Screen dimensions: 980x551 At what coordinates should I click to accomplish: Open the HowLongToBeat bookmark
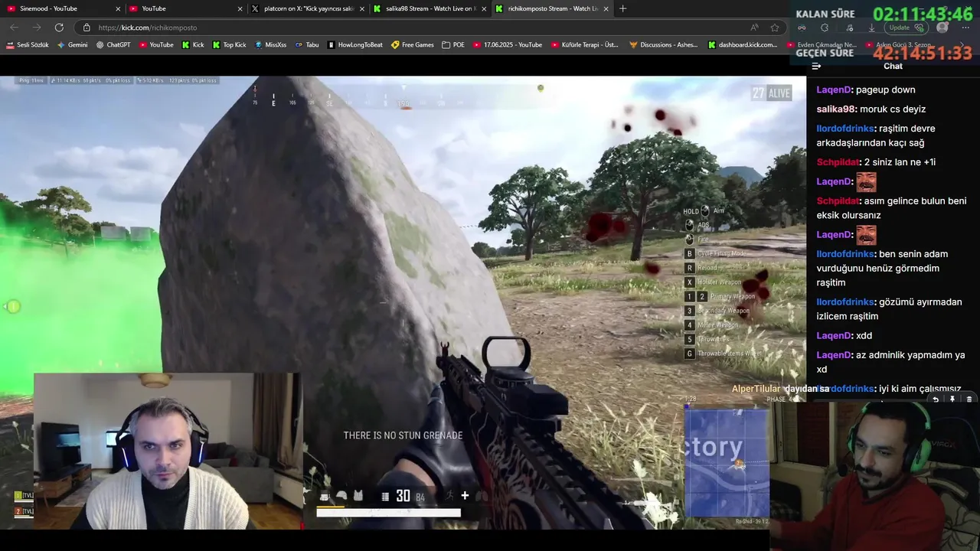(x=354, y=45)
